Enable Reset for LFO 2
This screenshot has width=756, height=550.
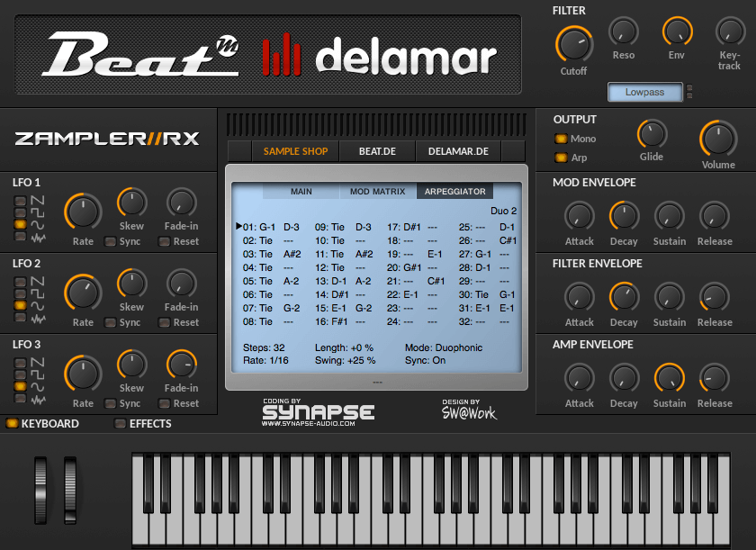coord(165,322)
